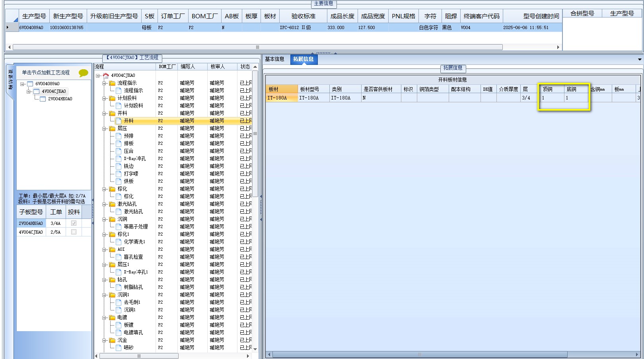Click the 层压 folder icon
644x359 pixels.
(x=112, y=128)
